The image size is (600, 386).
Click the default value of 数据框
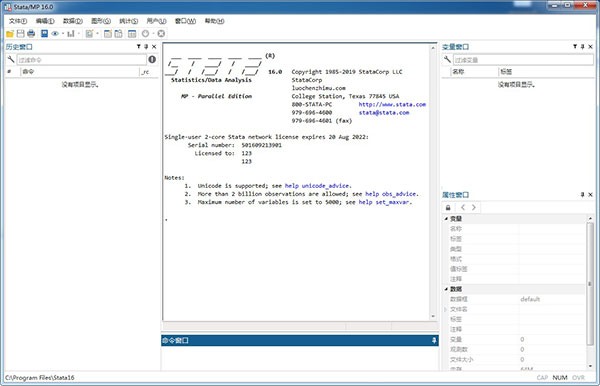(x=530, y=299)
